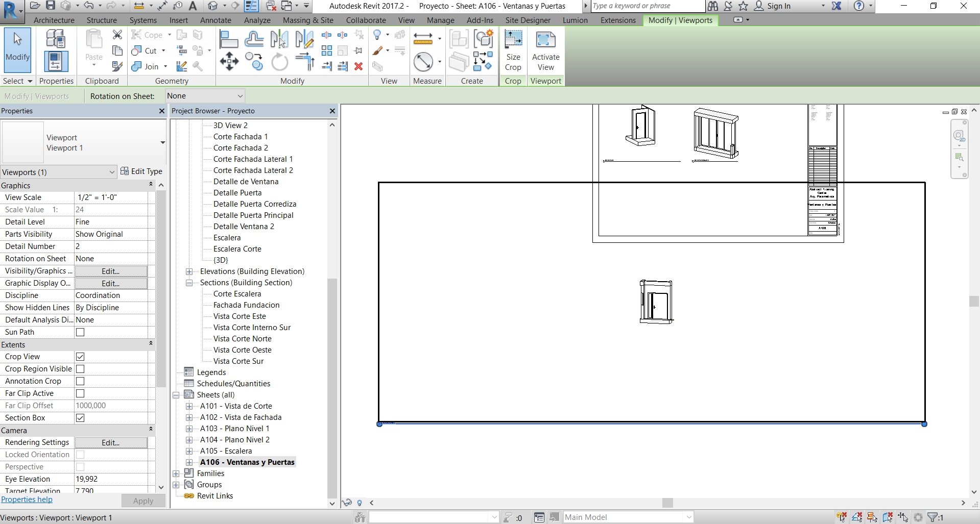Activate the Move tool
Viewport: 980px width, 524px height.
click(229, 62)
